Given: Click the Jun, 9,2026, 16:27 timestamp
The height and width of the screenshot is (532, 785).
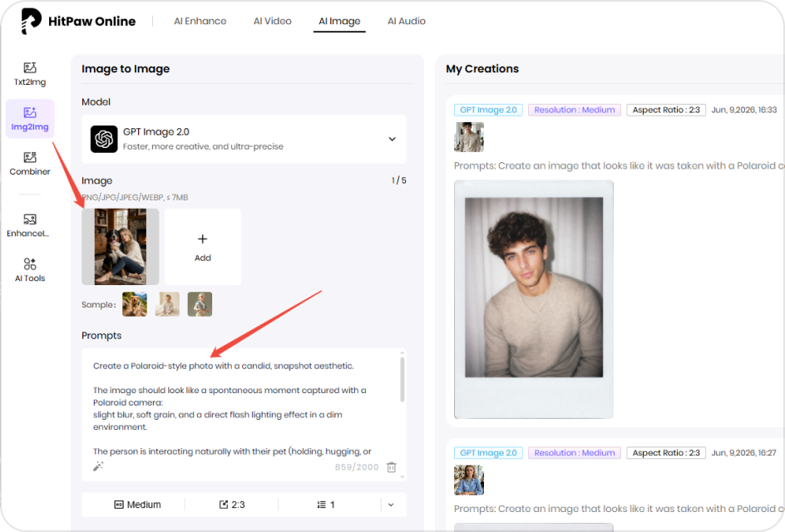Looking at the screenshot, I should tap(744, 453).
